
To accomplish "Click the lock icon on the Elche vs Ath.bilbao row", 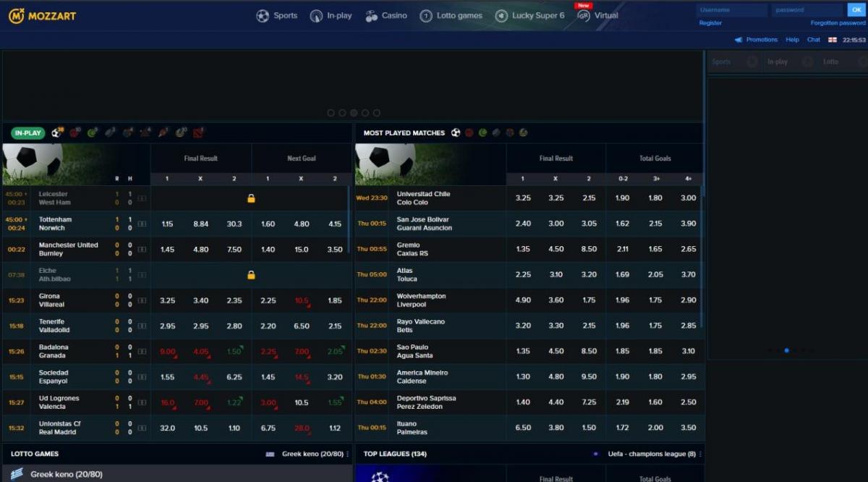I will (x=251, y=275).
